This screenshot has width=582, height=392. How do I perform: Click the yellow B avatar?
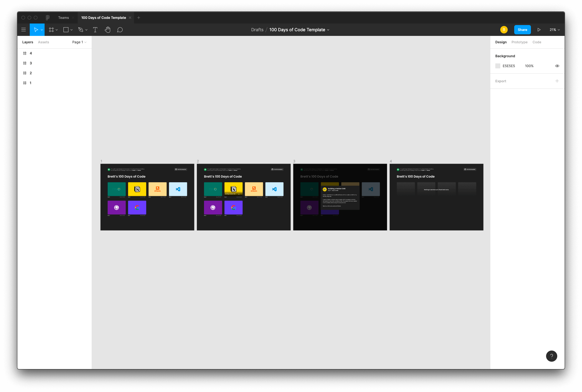tap(504, 30)
